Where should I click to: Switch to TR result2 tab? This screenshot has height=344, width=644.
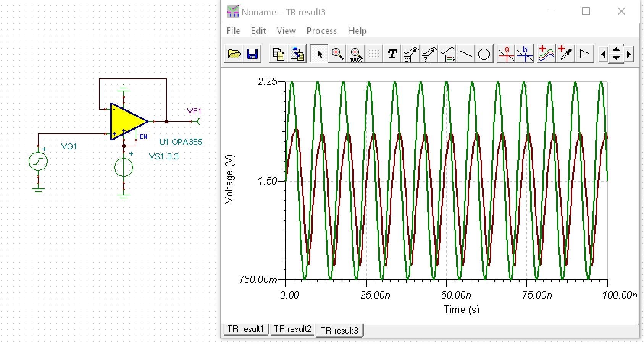point(292,329)
